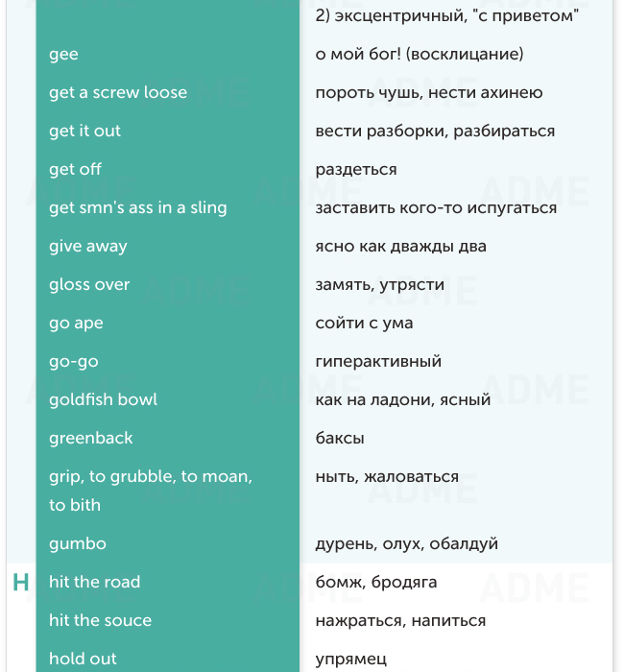This screenshot has height=672, width=624.
Task: Click the word "go-go"
Action: [x=74, y=362]
